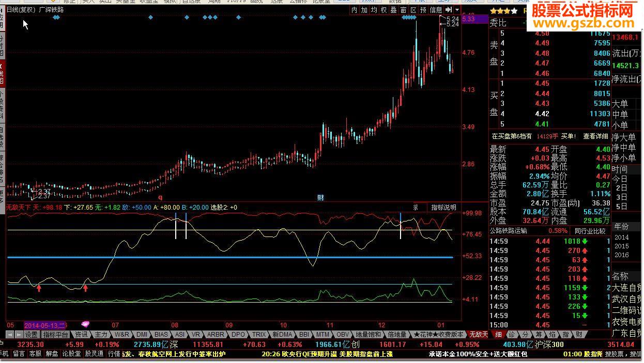Switch to the 细 detail tab
Screen dimensions: 644x363
[499, 335]
